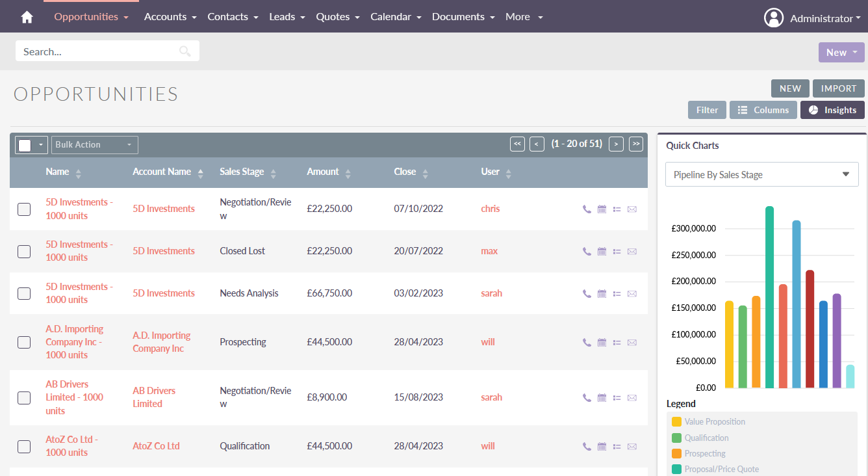The width and height of the screenshot is (868, 476).
Task: Check the AB Drivers Limited row
Action: [24, 398]
